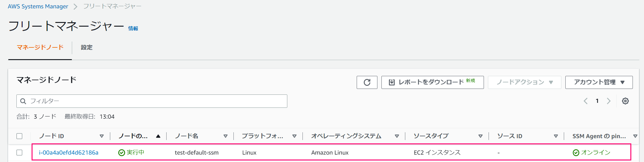Open AWS Systems Manager breadcrumb link
Screen dimensions: 644x162
[38, 7]
